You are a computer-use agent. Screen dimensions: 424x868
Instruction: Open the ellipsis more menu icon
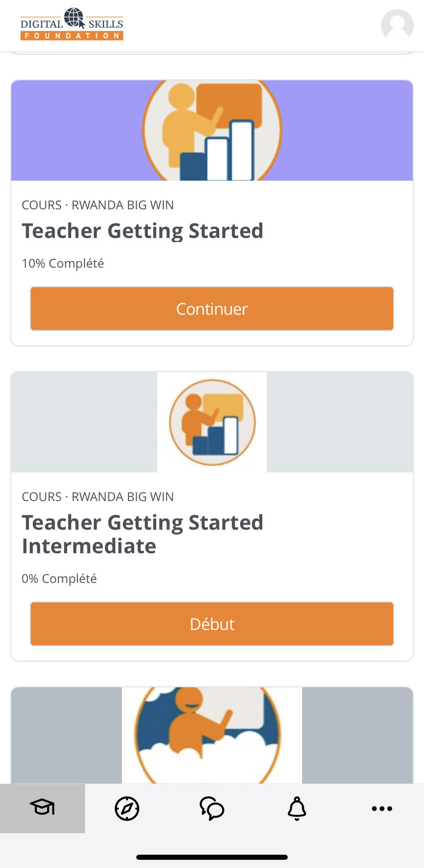coord(381,809)
